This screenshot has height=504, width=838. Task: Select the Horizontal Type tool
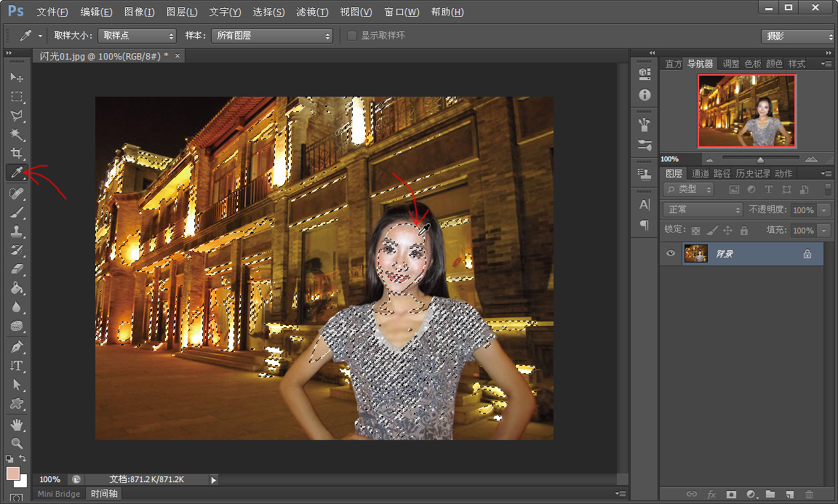(x=17, y=366)
